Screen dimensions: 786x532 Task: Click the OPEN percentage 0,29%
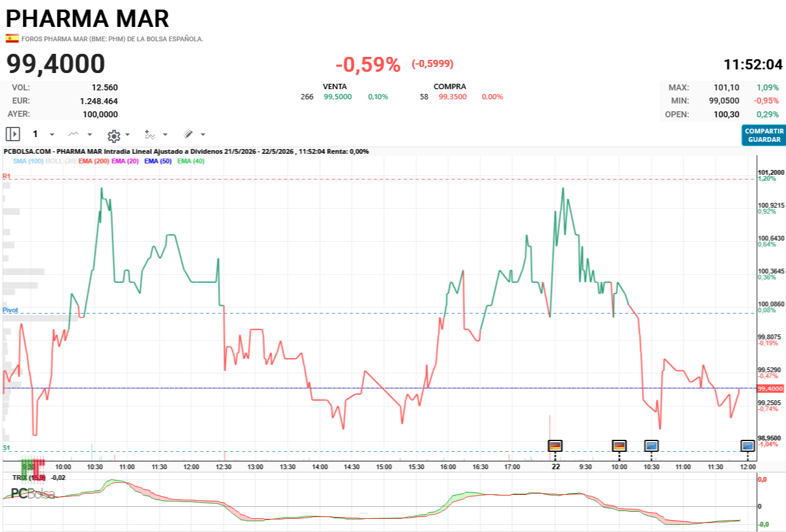click(x=769, y=114)
